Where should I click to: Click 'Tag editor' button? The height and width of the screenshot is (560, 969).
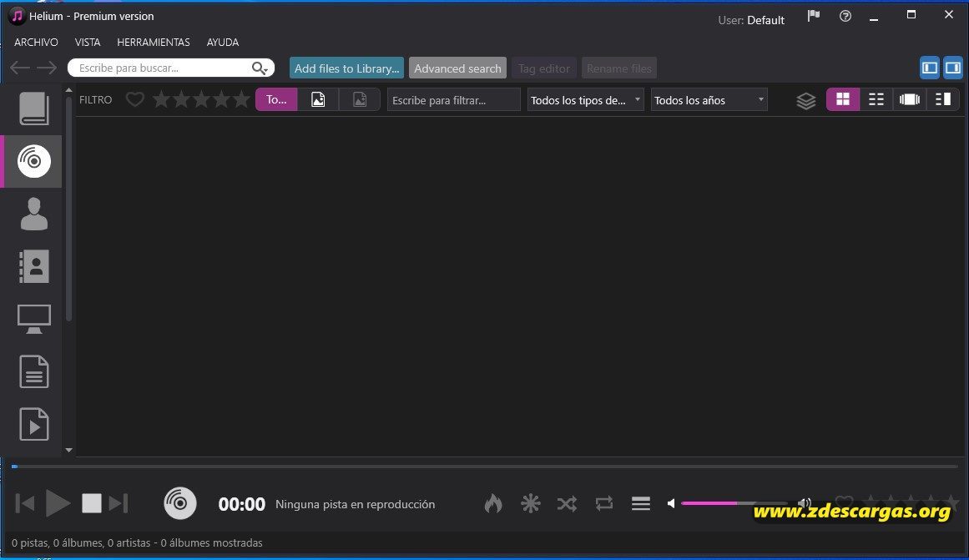[x=544, y=68]
